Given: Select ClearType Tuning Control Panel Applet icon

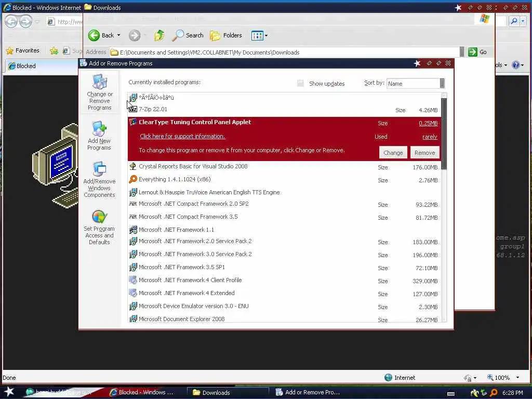Looking at the screenshot, I should [133, 122].
